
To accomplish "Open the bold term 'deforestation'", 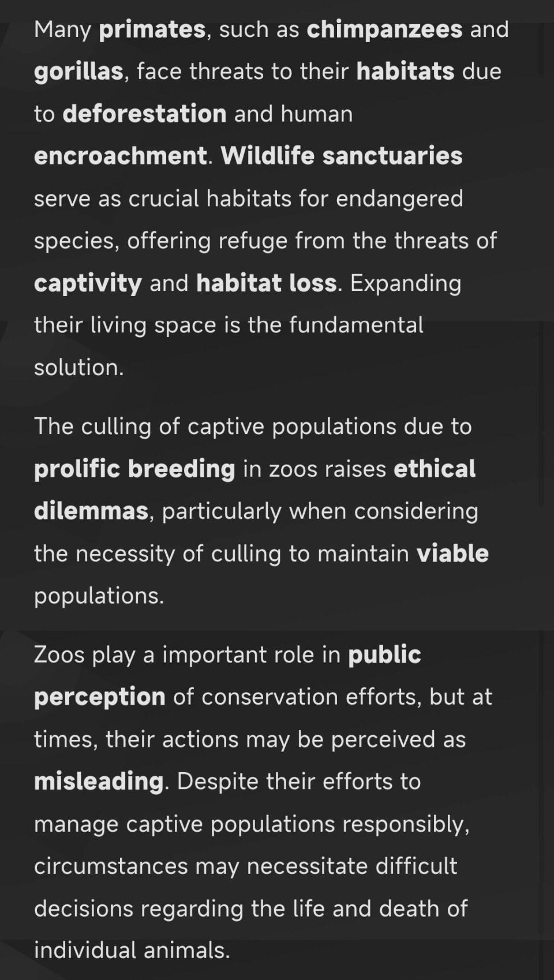I will click(144, 114).
